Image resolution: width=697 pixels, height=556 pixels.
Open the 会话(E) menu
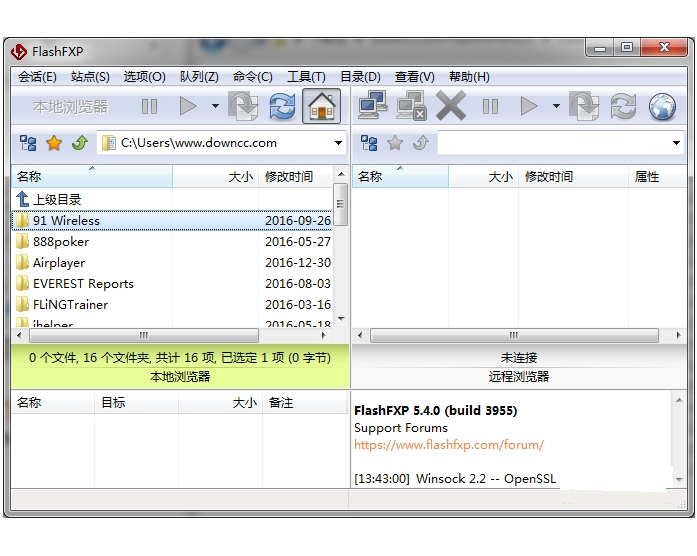(x=37, y=77)
